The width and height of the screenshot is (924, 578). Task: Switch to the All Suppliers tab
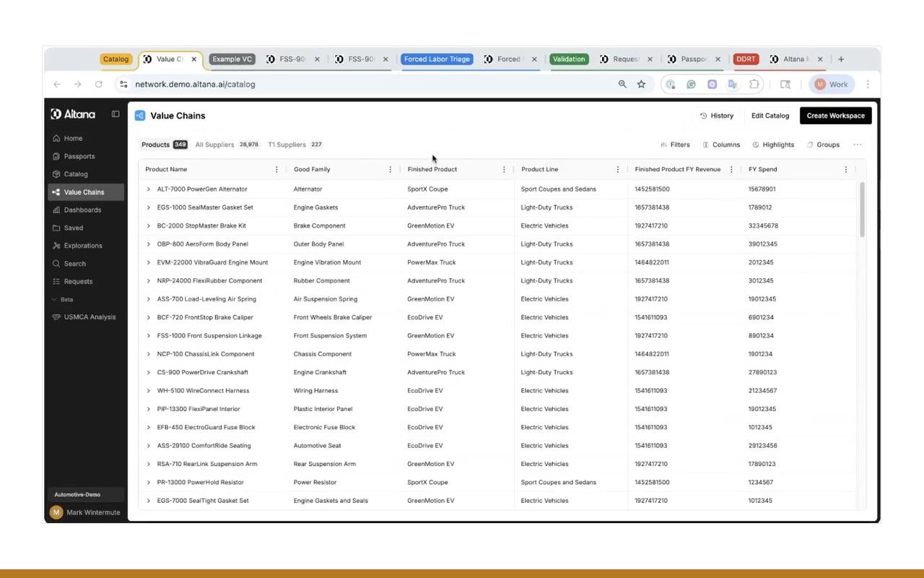[x=227, y=144]
